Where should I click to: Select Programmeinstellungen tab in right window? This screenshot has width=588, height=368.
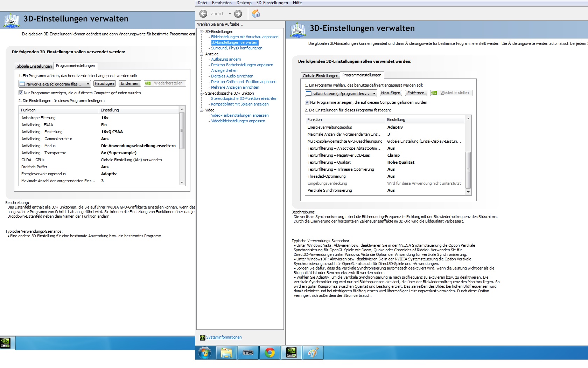pyautogui.click(x=362, y=75)
